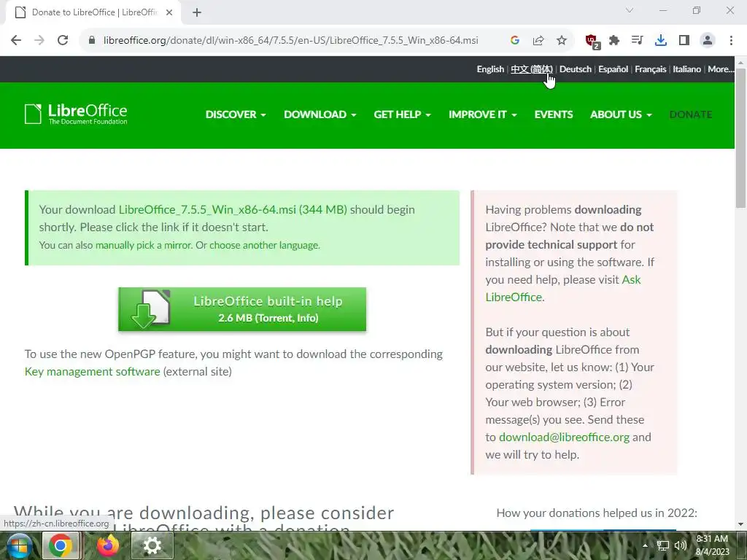The height and width of the screenshot is (560, 747).
Task: Open the settings gear taskbar app
Action: [152, 545]
